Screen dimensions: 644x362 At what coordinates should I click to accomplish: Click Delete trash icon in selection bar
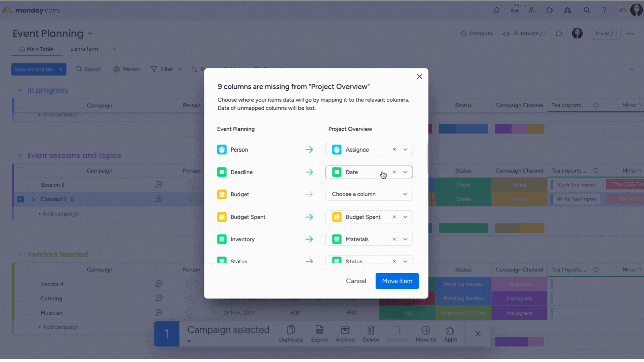coord(371,334)
